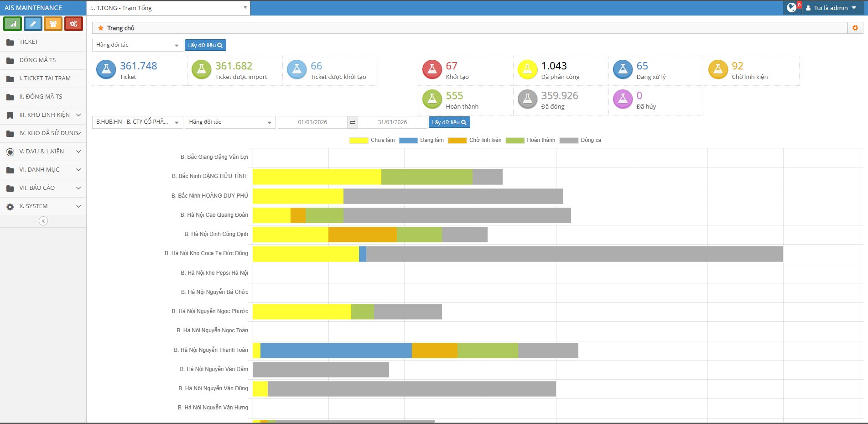Click the 1.043 Đã phân công count
The width and height of the screenshot is (868, 424).
(x=554, y=66)
